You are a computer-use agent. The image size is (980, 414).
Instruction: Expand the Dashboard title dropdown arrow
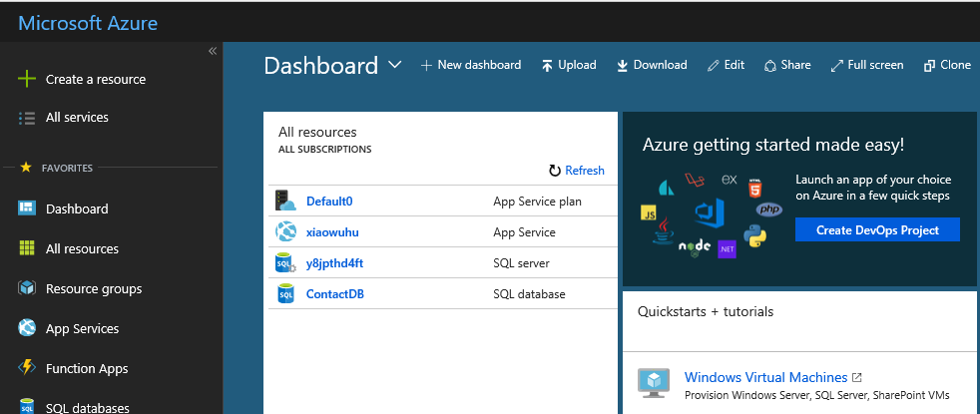pos(394,64)
